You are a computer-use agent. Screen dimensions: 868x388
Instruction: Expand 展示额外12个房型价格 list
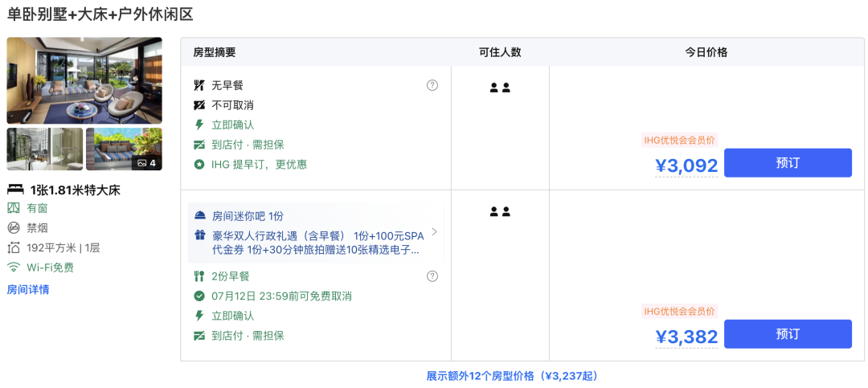pos(512,376)
